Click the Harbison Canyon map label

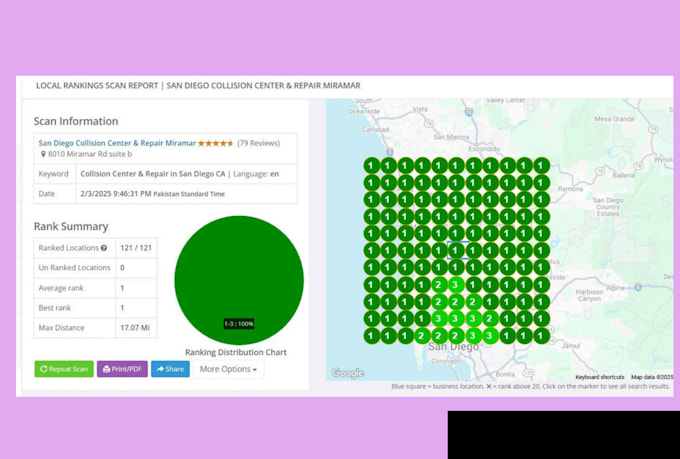point(589,295)
